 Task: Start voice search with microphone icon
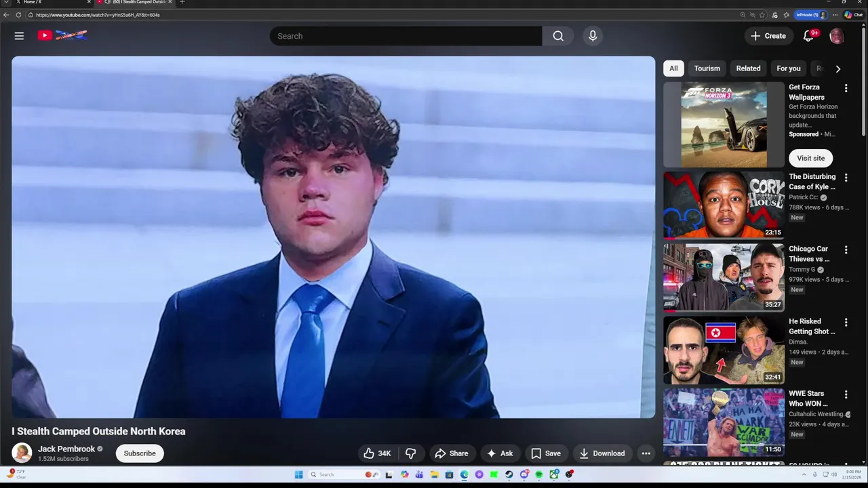point(593,36)
